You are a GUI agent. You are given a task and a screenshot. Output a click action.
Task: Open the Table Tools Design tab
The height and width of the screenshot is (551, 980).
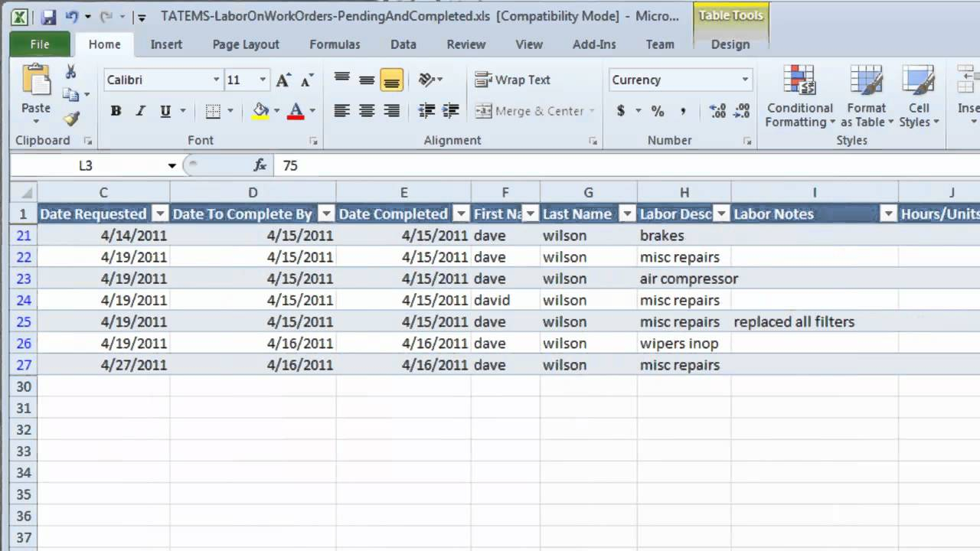(730, 44)
